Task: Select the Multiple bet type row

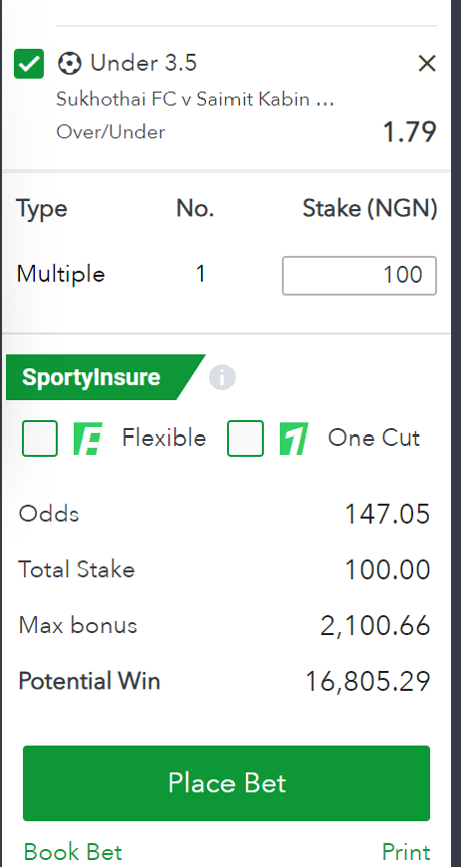Action: pyautogui.click(x=226, y=275)
